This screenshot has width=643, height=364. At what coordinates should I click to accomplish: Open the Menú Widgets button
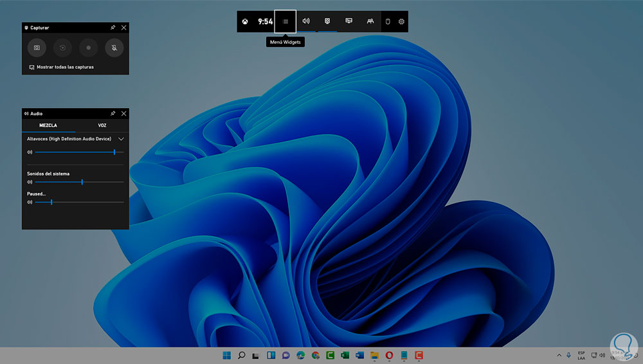285,21
